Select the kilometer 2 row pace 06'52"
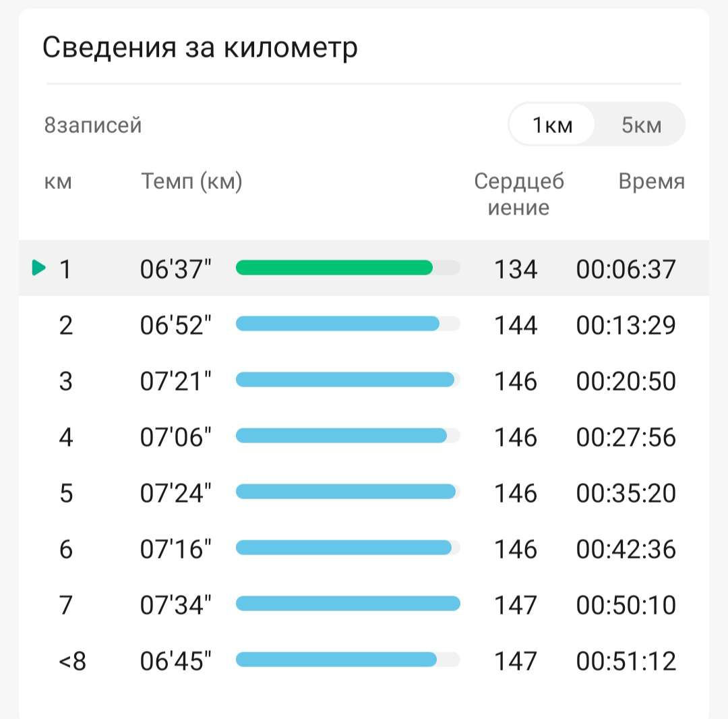Image resolution: width=728 pixels, height=719 pixels. pos(175,325)
